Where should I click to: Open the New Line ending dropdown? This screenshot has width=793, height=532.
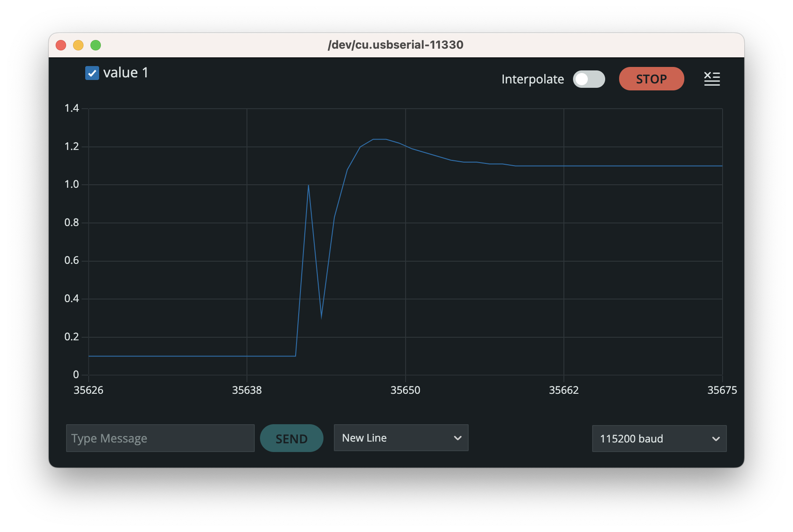401,438
